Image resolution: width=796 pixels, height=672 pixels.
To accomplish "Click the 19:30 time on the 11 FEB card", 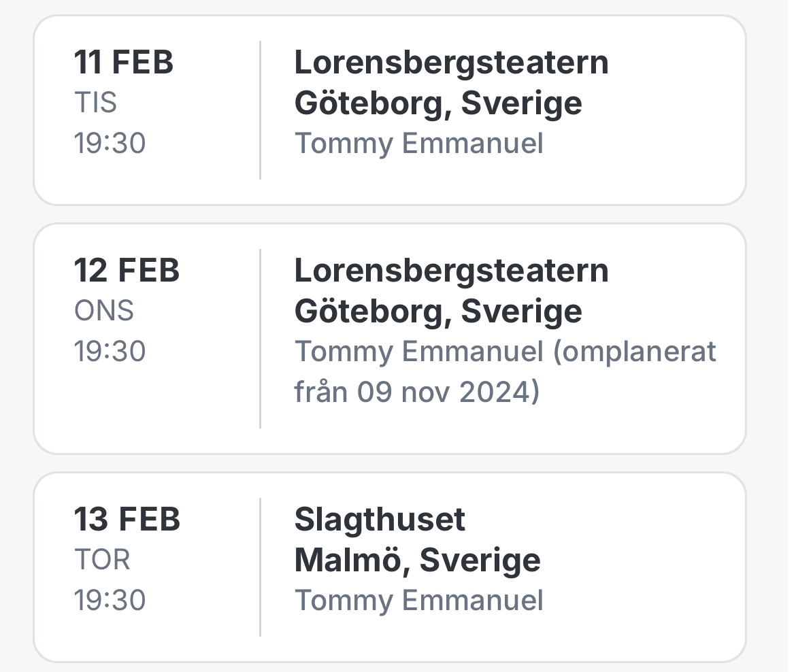I will 110,144.
